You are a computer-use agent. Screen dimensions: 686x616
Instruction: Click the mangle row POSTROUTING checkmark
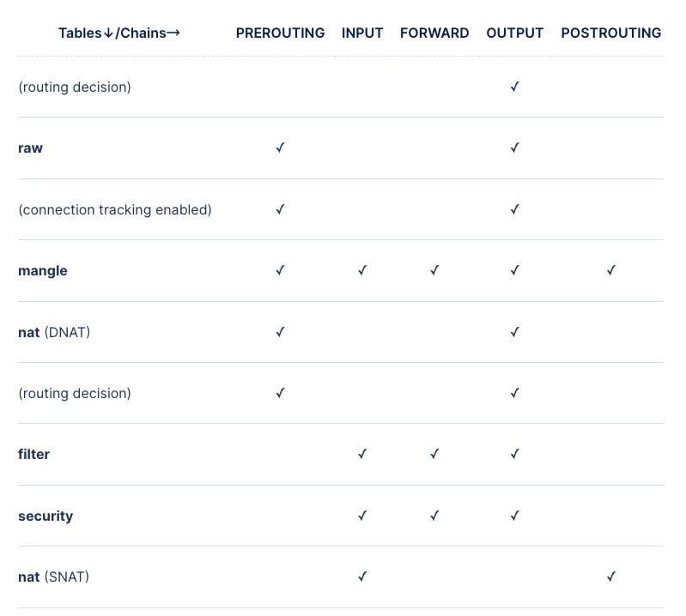610,270
